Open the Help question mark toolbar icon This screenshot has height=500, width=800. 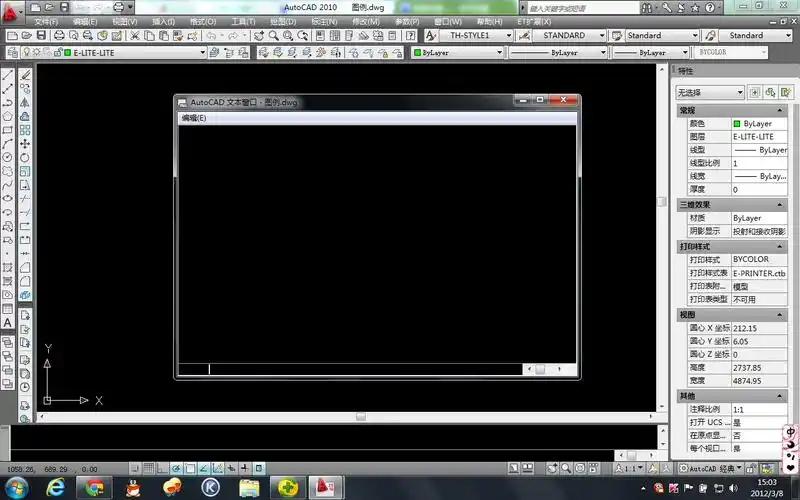point(410,35)
